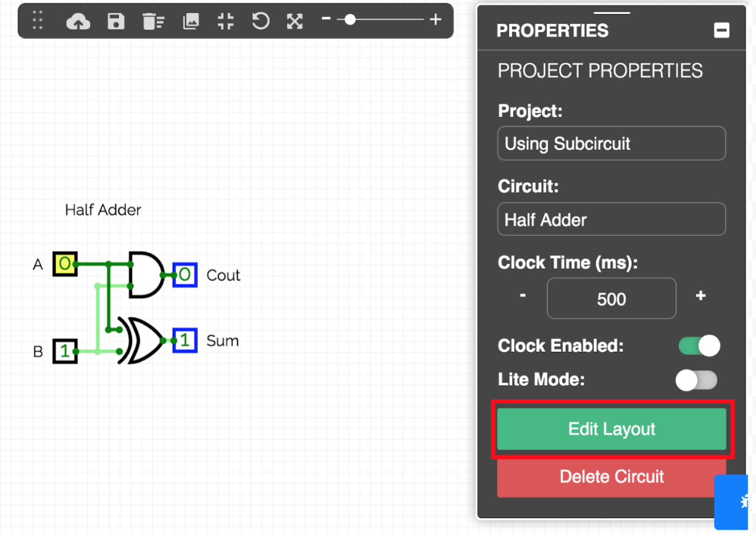Click the Circuit name input field
Image resolution: width=756 pixels, height=534 pixels.
(x=611, y=219)
